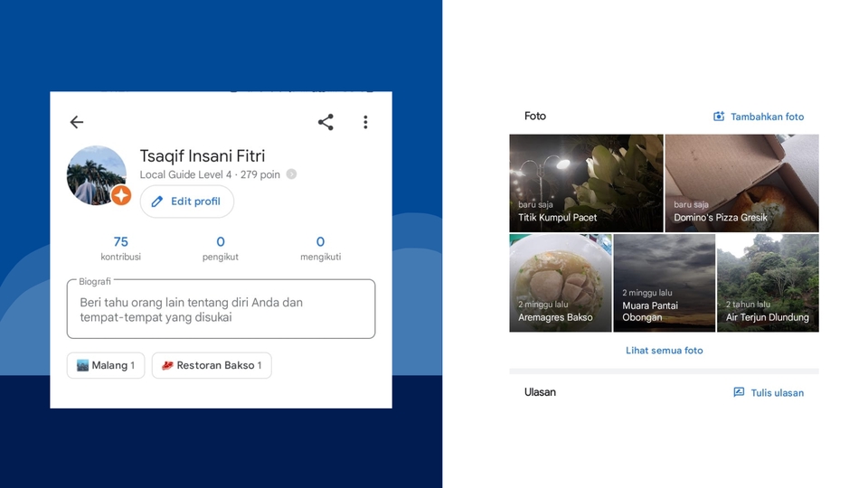Click Tulis ulasan link

777,393
